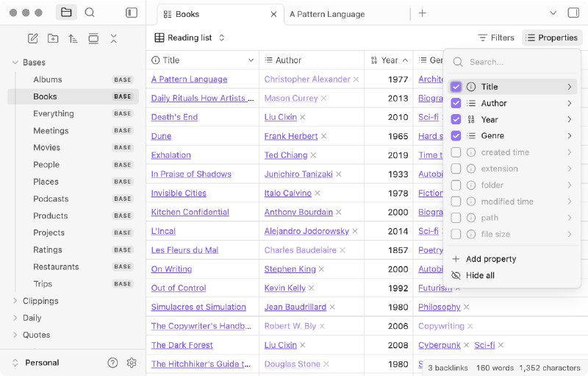
Task: Click the Filters button
Action: point(496,38)
